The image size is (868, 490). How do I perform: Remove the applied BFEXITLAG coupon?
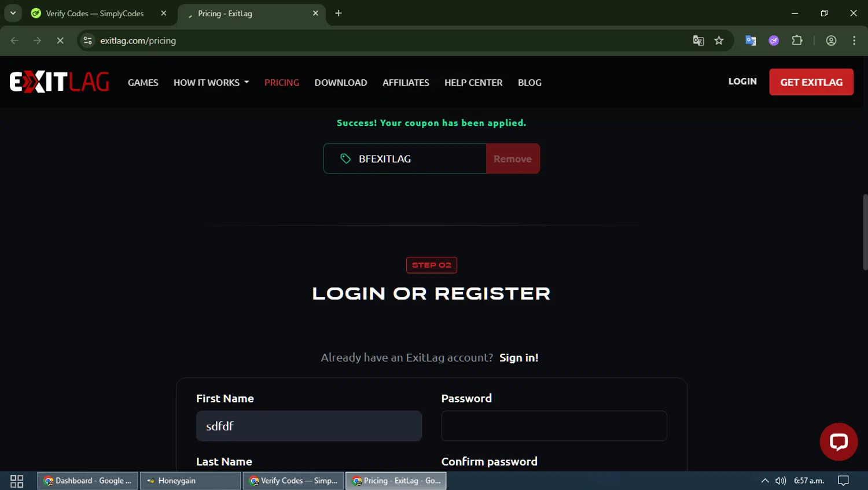click(x=513, y=159)
